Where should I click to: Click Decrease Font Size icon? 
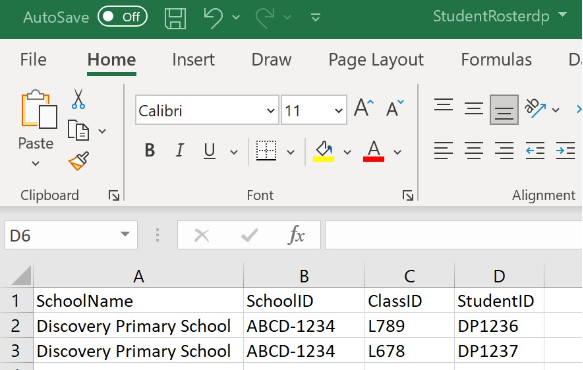(394, 108)
